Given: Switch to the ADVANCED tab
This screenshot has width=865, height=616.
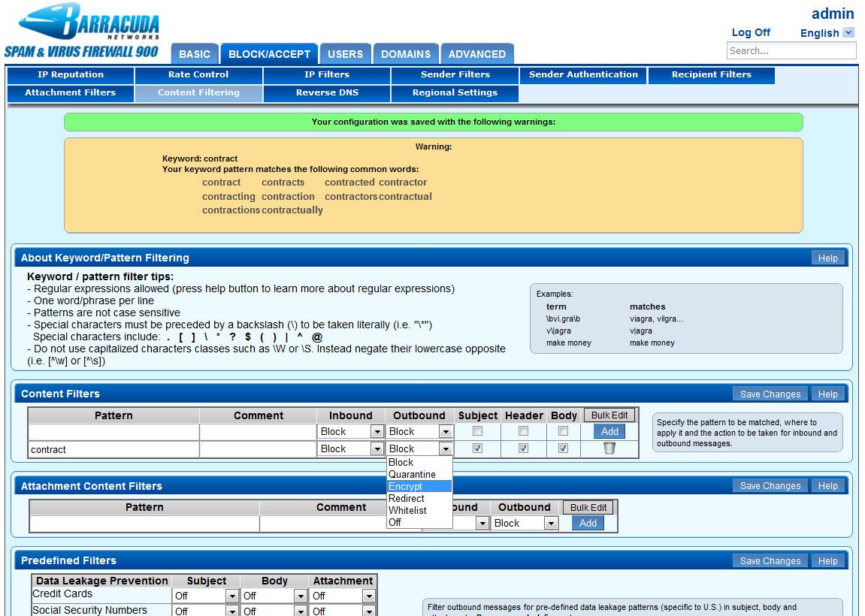Looking at the screenshot, I should [x=477, y=54].
